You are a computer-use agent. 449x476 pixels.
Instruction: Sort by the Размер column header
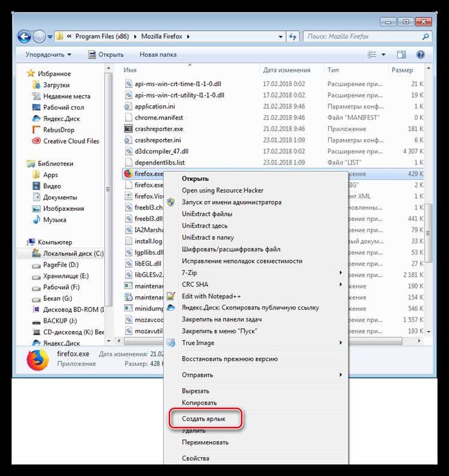(402, 70)
